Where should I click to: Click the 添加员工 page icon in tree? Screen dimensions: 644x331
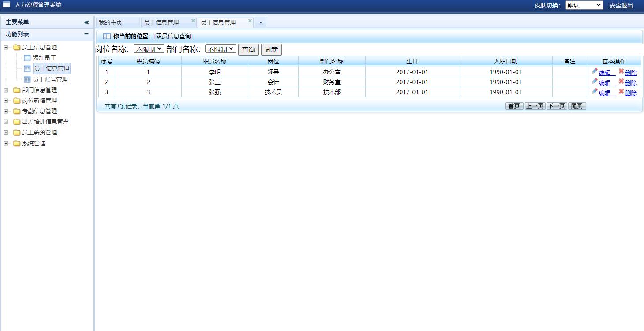[27, 58]
